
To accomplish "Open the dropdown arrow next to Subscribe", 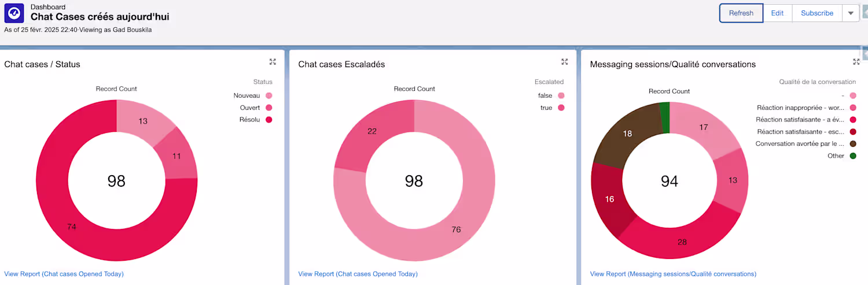I will pos(851,13).
